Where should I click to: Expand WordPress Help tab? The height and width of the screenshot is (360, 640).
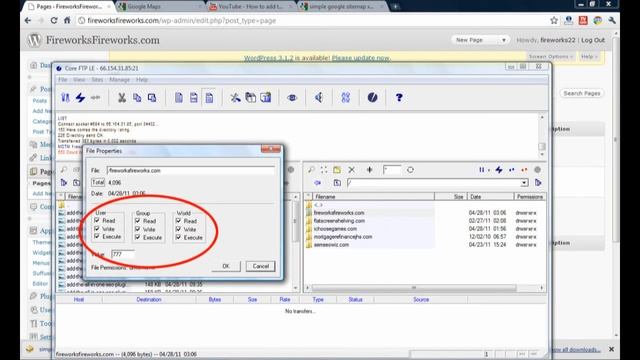click(589, 57)
